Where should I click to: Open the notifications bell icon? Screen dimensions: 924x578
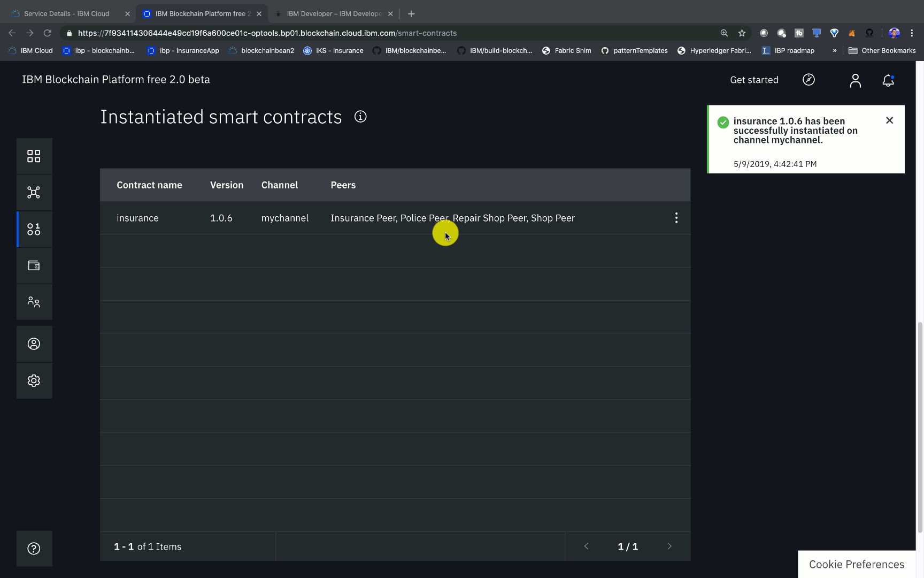(x=888, y=80)
